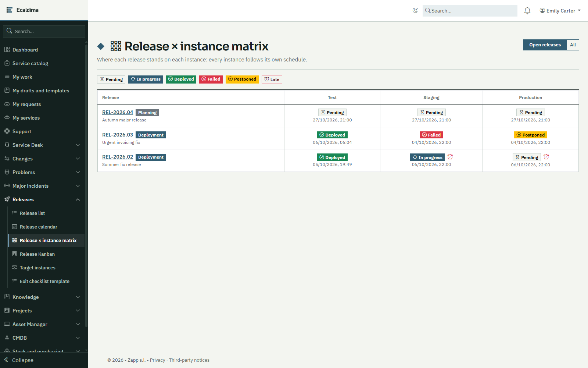
Task: Open release REL-2026.02
Action: click(118, 157)
